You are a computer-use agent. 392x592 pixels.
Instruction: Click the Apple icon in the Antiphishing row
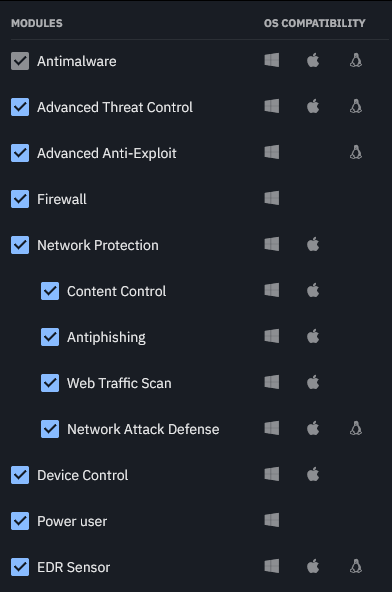pyautogui.click(x=313, y=336)
